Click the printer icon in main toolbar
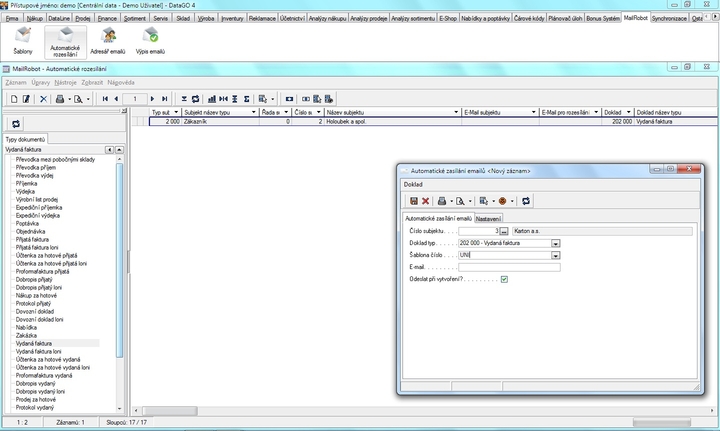The height and width of the screenshot is (431, 720). [x=60, y=99]
